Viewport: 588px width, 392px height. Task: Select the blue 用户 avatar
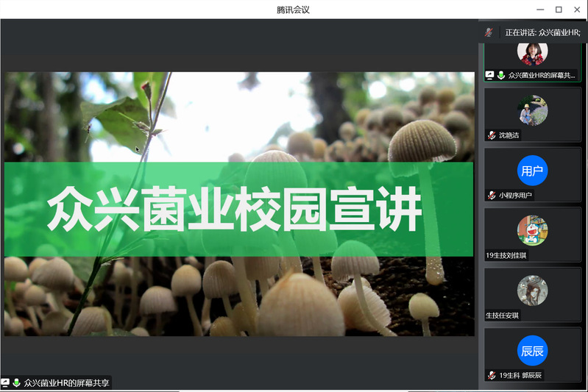click(x=533, y=171)
